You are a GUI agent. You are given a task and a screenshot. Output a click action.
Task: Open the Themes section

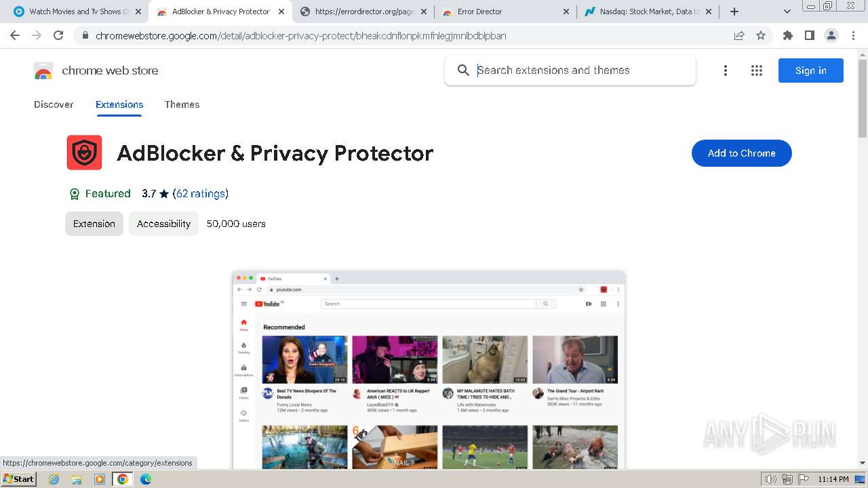(x=182, y=104)
